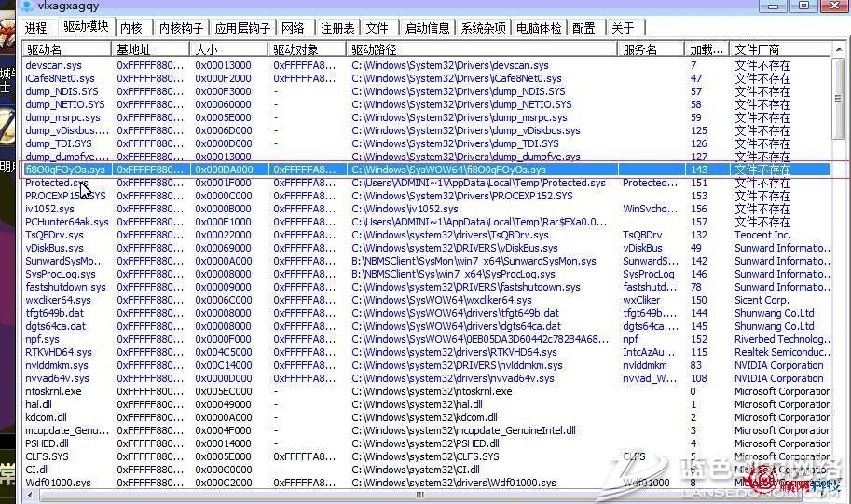Go to the 注册表 tab
851x504 pixels.
click(337, 28)
